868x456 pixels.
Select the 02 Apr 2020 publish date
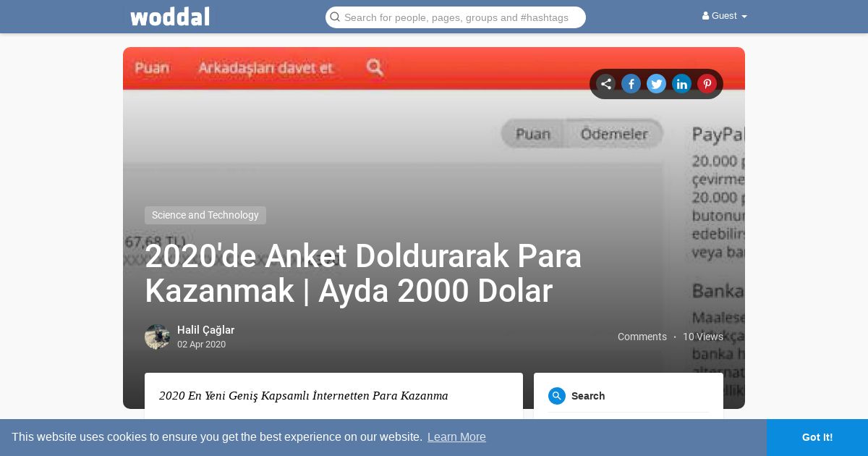pyautogui.click(x=201, y=345)
